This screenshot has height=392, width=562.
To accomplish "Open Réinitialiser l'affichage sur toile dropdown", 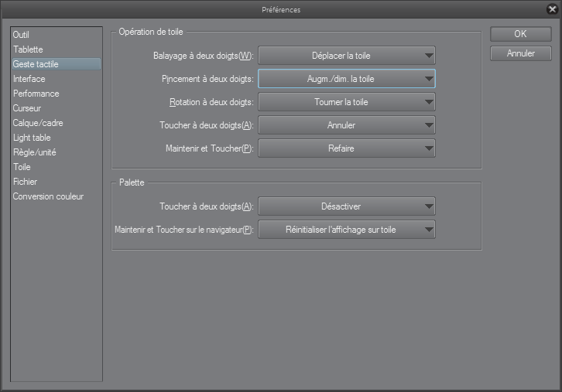I will tap(346, 230).
